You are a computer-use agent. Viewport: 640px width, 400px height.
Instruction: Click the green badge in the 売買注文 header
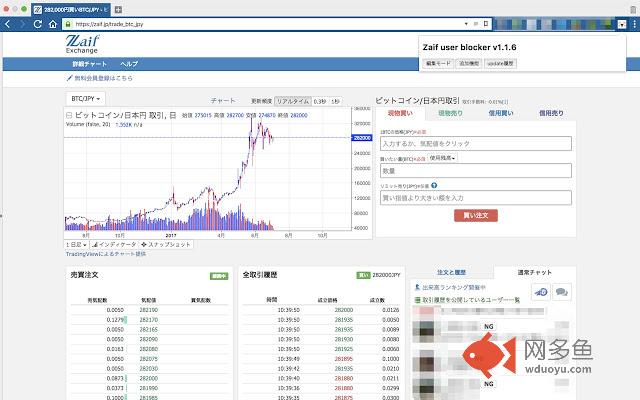[x=219, y=276]
